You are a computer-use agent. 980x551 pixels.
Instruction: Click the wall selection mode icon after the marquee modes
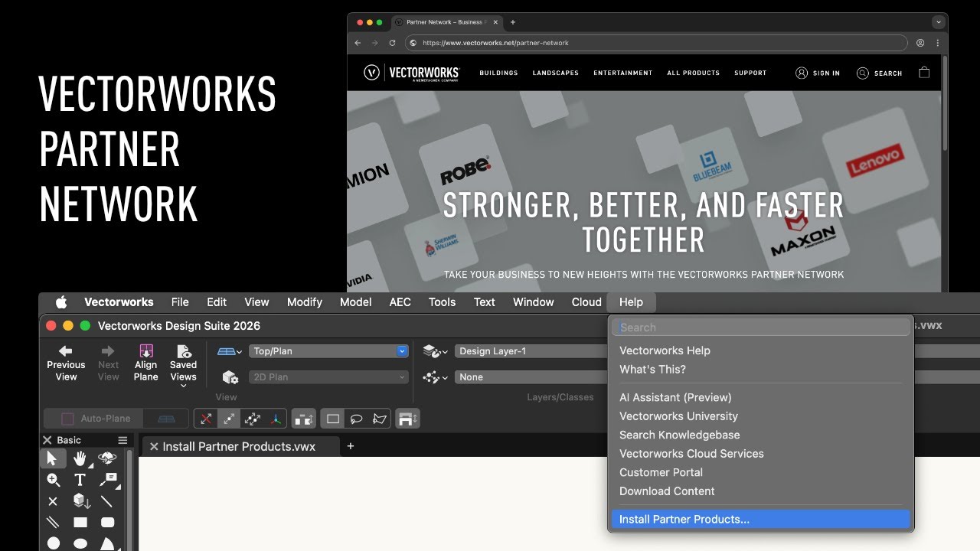[407, 419]
